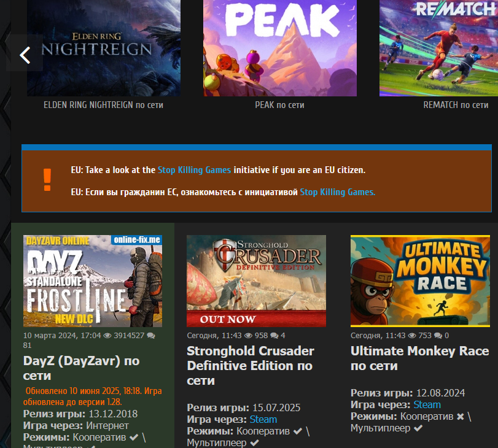Click 'Интернет' in the DayZ play-via line

(107, 426)
